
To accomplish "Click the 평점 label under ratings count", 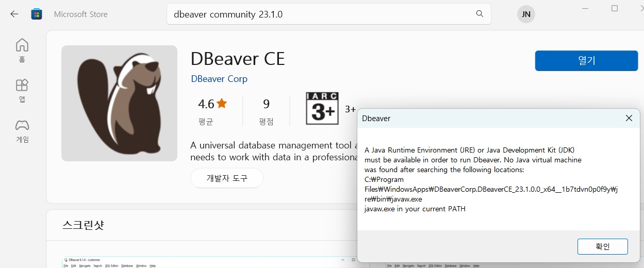I will pos(266,122).
